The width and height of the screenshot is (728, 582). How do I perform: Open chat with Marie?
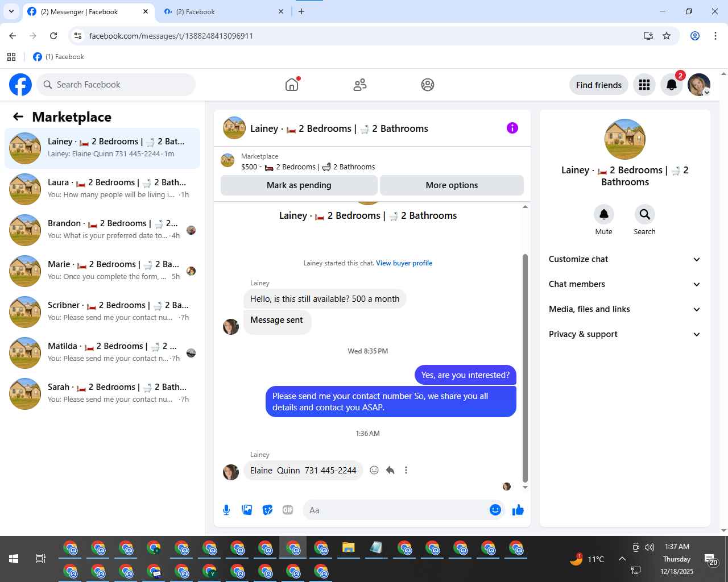(x=102, y=271)
